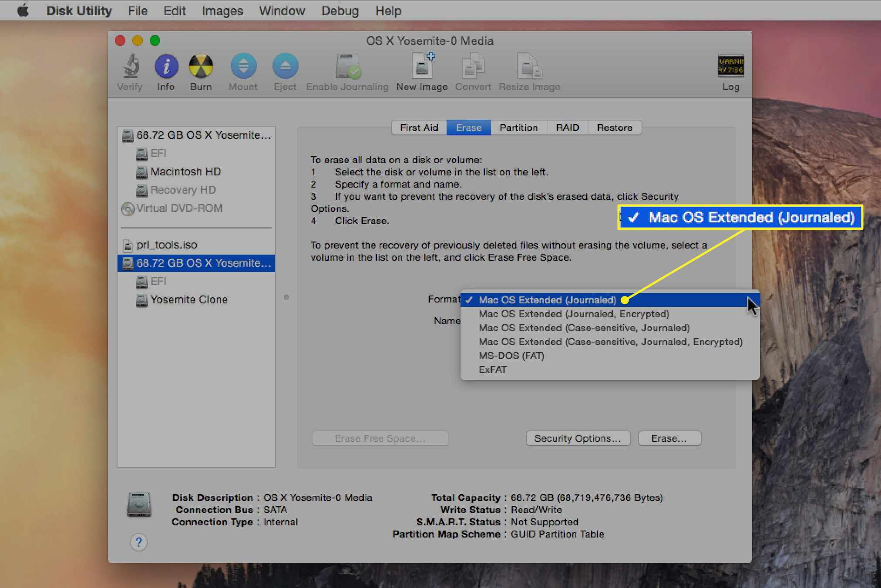Click the Resize Image toolbar icon
881x588 pixels.
(529, 66)
